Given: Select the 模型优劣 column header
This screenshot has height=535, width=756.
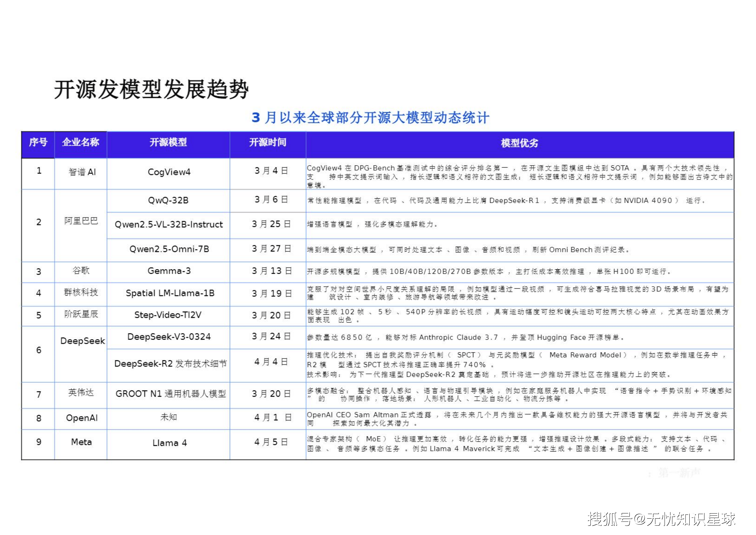Looking at the screenshot, I should (x=519, y=143).
